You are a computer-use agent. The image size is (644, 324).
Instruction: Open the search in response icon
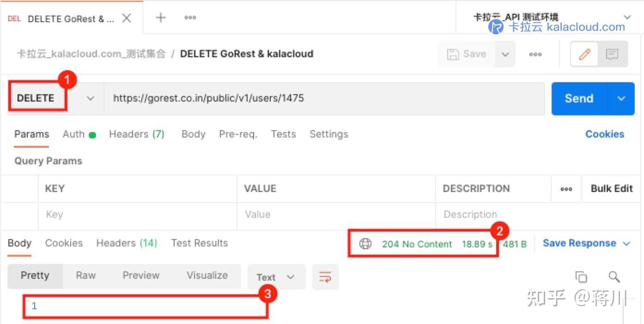pyautogui.click(x=614, y=276)
